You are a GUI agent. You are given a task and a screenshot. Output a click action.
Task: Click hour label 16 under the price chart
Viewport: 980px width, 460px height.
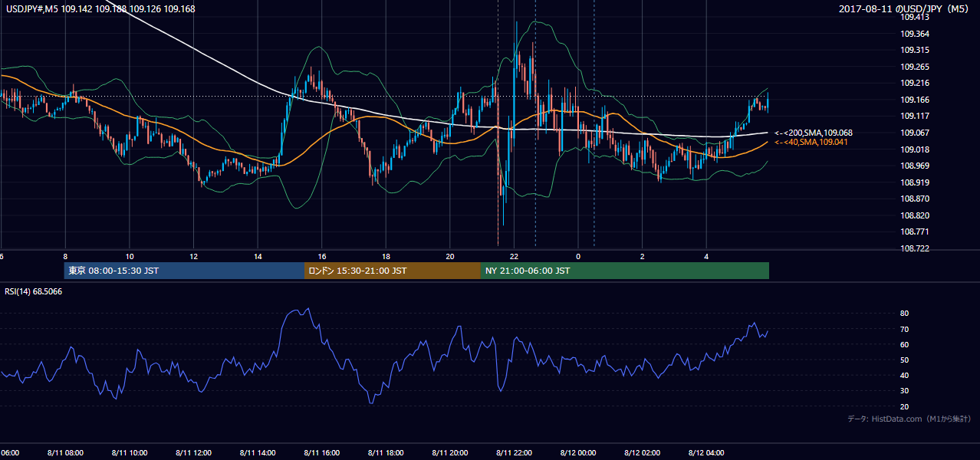click(322, 257)
